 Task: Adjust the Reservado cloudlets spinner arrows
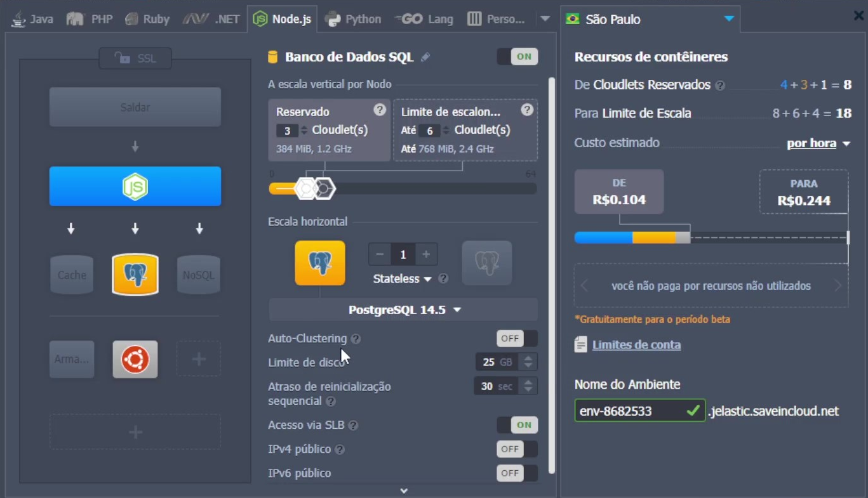304,131
